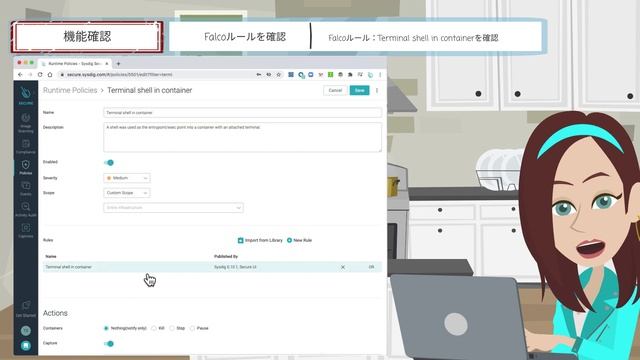Screen dimensions: 640x360
Task: Click Import from Library
Action: pos(260,240)
